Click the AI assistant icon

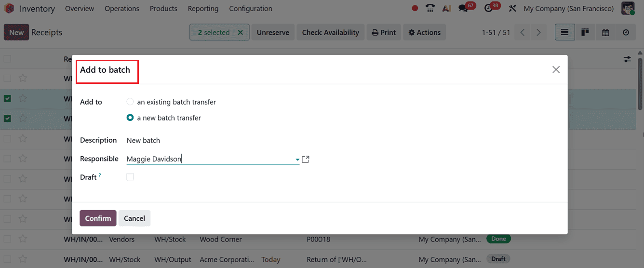click(x=446, y=9)
